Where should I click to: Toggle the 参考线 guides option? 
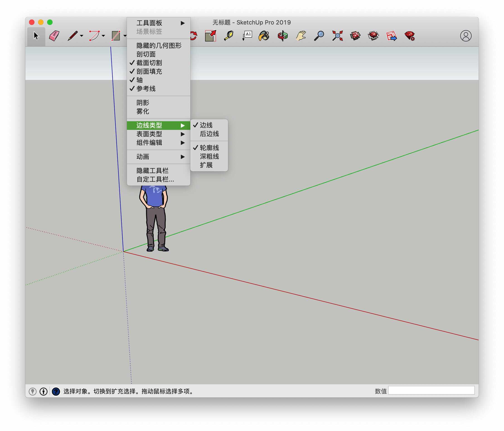click(146, 89)
